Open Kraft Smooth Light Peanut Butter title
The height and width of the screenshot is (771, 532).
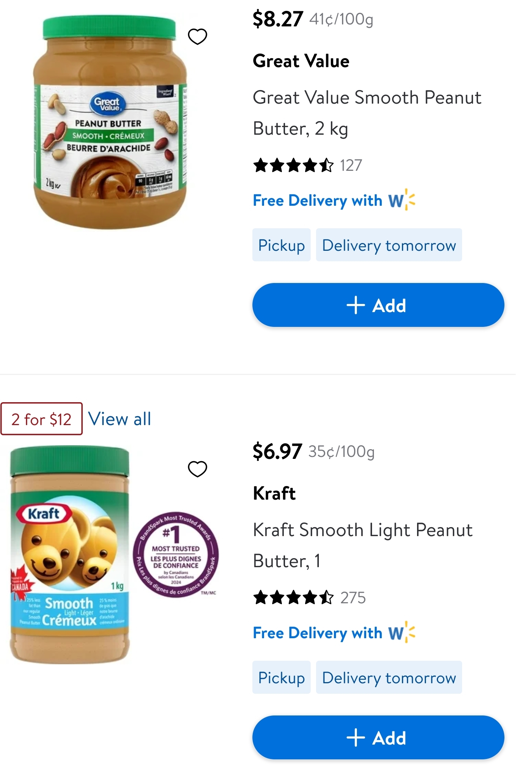coord(362,545)
